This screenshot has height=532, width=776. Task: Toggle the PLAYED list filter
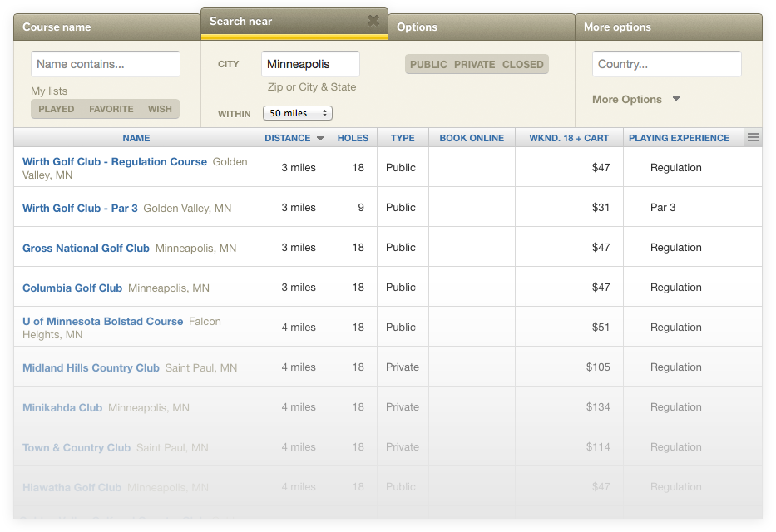56,108
